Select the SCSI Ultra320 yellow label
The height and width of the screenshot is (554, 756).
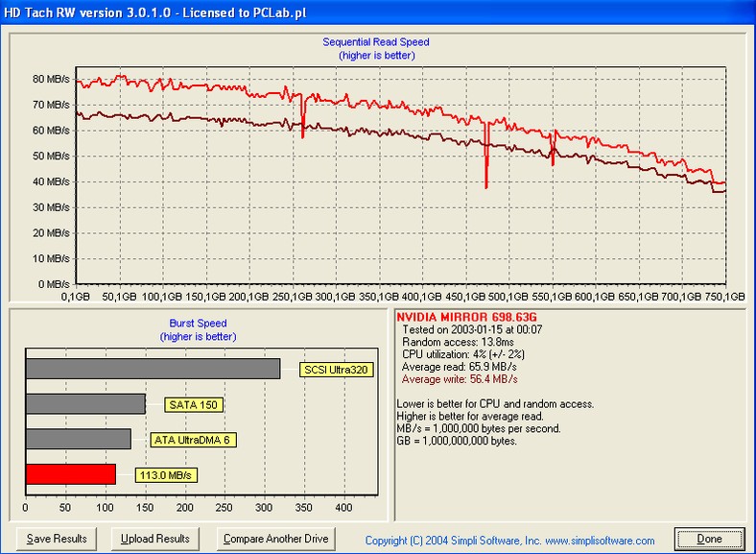click(335, 369)
